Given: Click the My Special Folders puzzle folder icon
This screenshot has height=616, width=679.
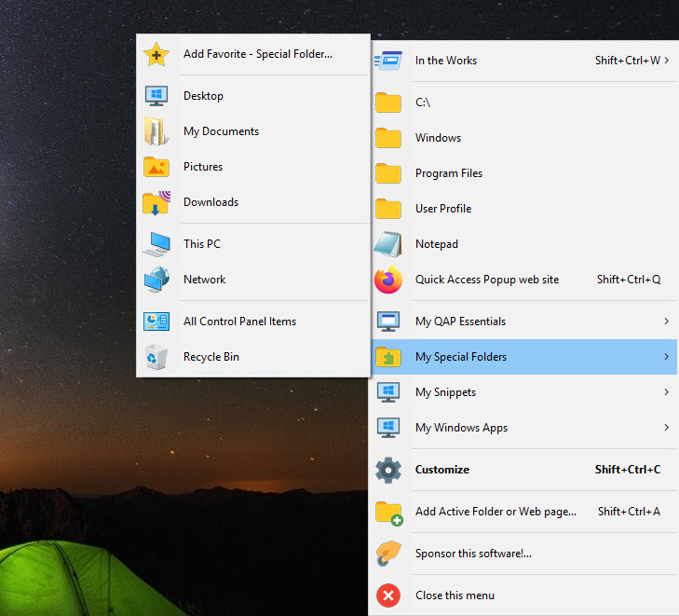Looking at the screenshot, I should 388,357.
